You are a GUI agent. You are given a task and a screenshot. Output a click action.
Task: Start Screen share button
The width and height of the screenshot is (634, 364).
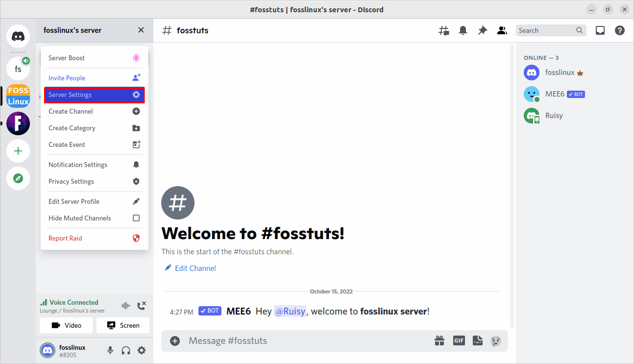(123, 325)
